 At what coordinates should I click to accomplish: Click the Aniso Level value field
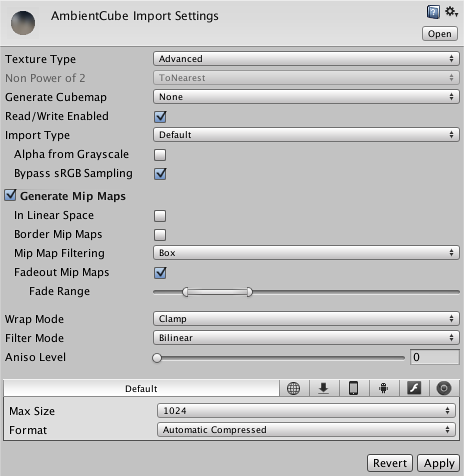(x=435, y=357)
